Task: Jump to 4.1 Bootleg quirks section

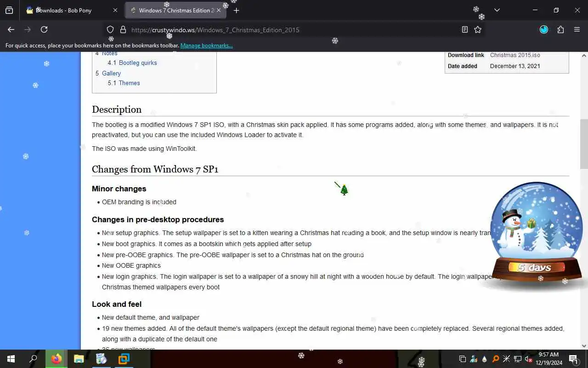Action: (x=132, y=63)
